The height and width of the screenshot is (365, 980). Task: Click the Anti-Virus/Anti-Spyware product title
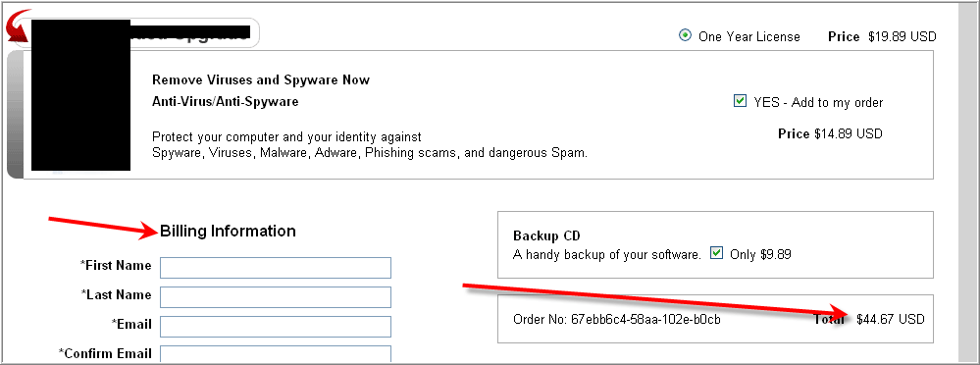pyautogui.click(x=225, y=101)
